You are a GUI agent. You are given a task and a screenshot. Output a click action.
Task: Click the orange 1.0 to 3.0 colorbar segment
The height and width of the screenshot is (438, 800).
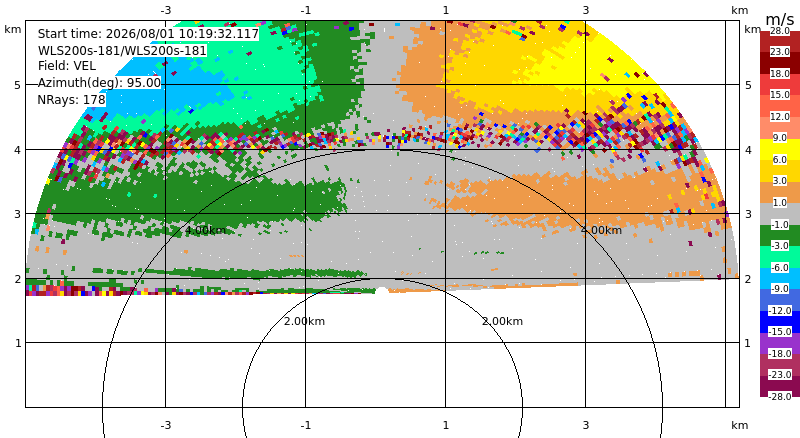point(780,192)
